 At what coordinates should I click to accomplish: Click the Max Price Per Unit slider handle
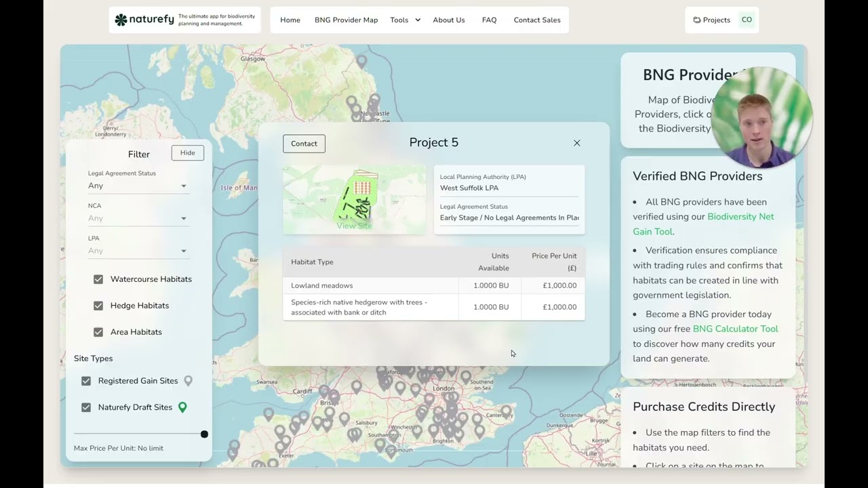pos(204,434)
